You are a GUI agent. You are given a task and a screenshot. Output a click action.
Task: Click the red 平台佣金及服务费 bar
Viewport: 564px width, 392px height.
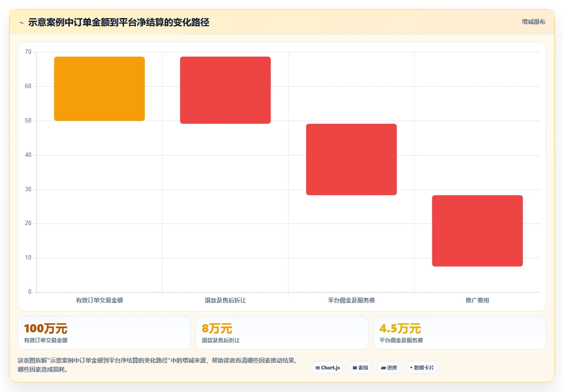(x=351, y=159)
